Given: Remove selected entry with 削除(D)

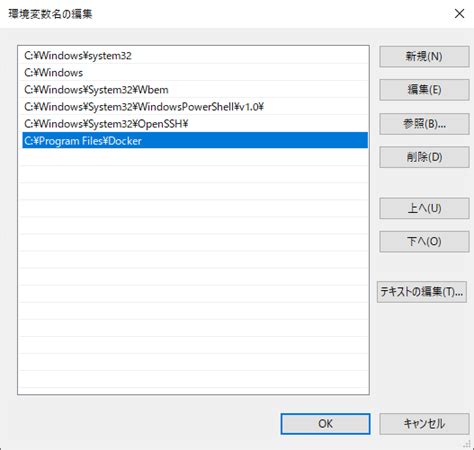Looking at the screenshot, I should 424,157.
